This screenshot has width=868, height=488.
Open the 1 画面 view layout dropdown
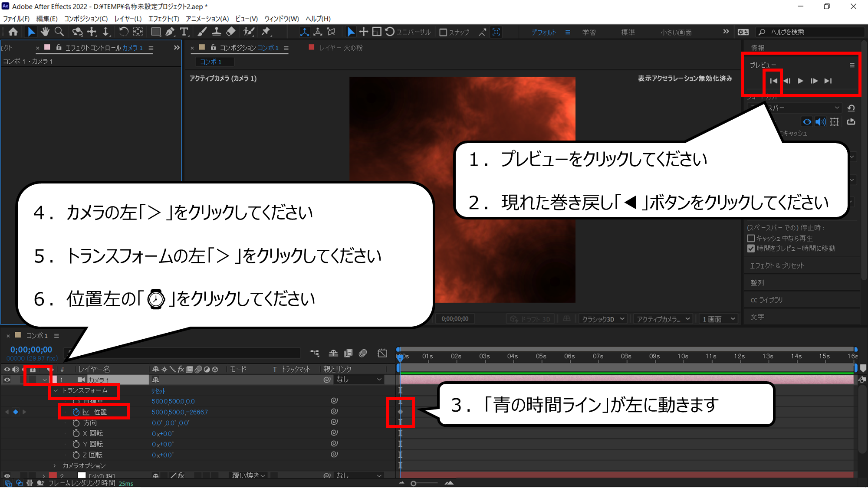tap(719, 319)
